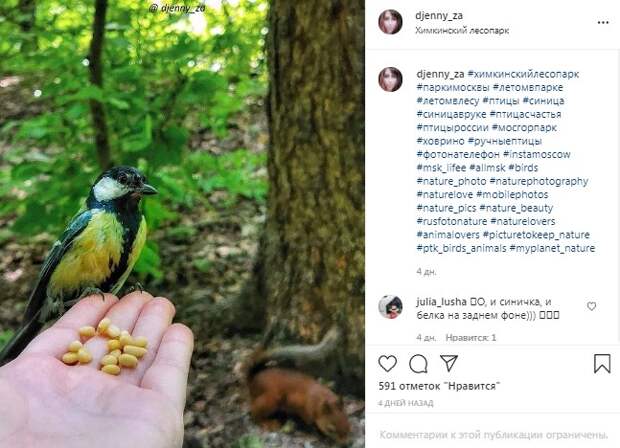Open the 591 отметок Нравится likes list

[x=439, y=386]
